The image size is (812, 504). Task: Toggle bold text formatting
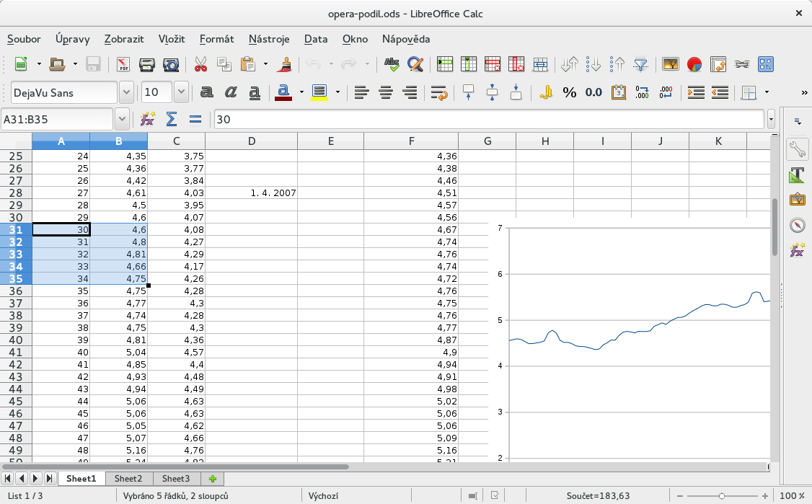(x=207, y=92)
